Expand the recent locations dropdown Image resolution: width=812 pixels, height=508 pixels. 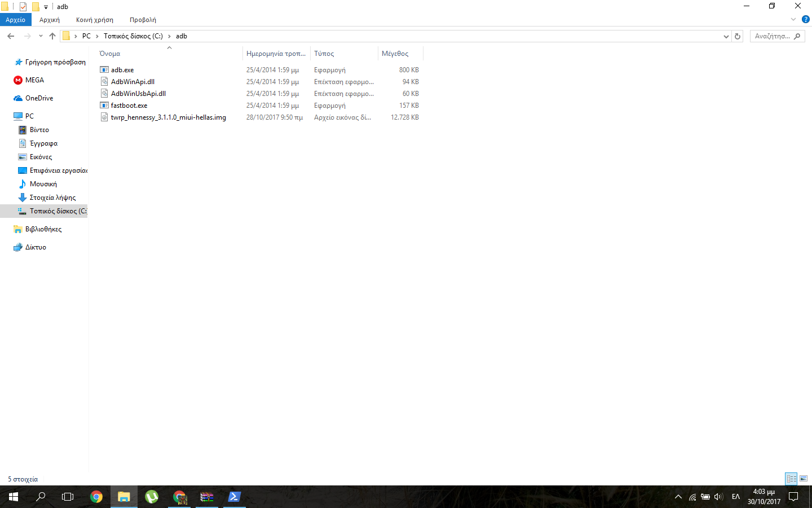pyautogui.click(x=41, y=36)
